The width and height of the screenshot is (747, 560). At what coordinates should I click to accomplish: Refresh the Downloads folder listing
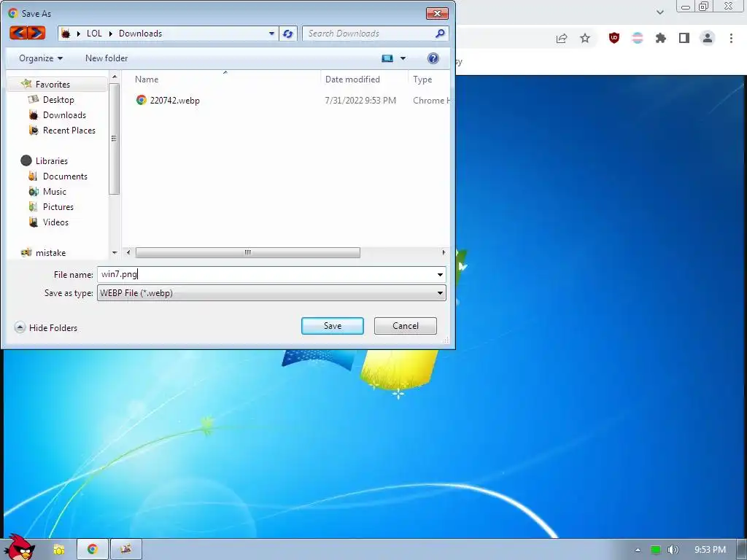287,34
